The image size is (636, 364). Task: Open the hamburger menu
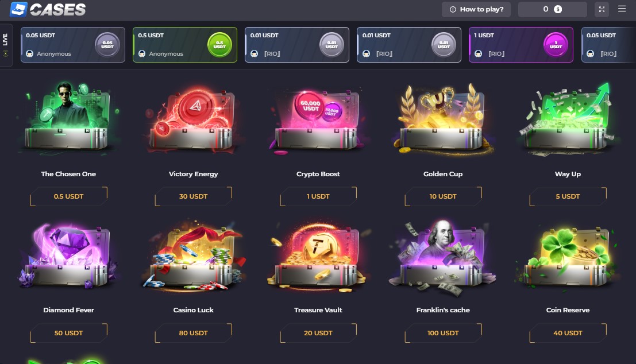pos(622,9)
